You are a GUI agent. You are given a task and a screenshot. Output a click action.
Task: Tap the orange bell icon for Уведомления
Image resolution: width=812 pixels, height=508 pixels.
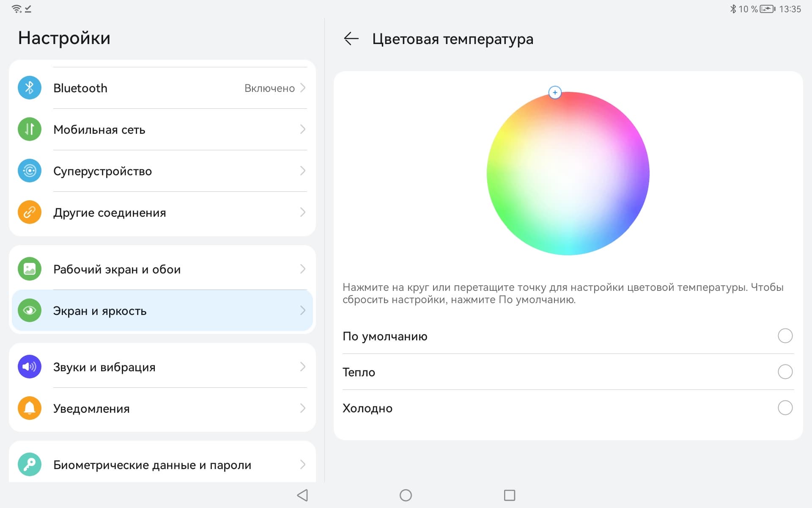pos(29,409)
